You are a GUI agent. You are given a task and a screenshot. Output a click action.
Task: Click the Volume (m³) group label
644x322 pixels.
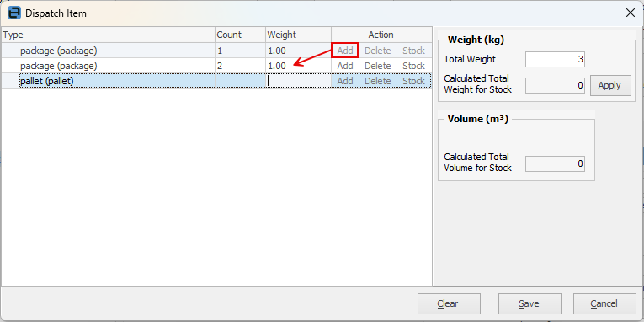477,119
